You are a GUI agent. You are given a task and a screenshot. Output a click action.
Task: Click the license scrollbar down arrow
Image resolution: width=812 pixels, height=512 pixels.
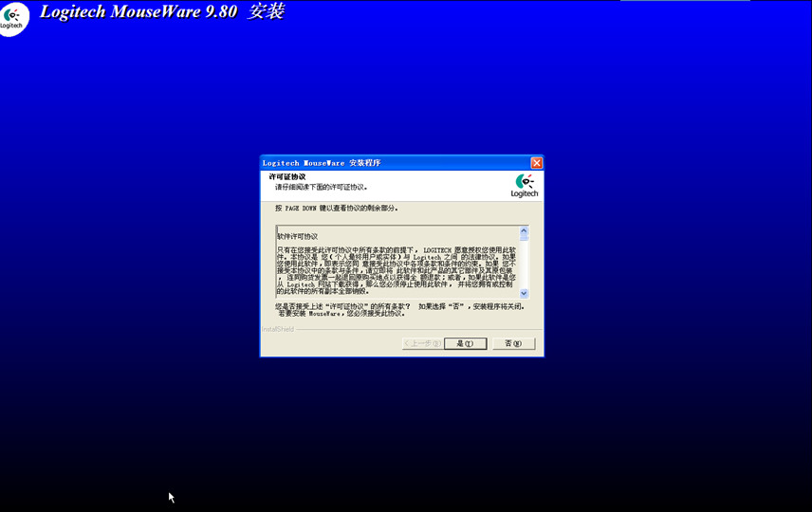[x=524, y=294]
